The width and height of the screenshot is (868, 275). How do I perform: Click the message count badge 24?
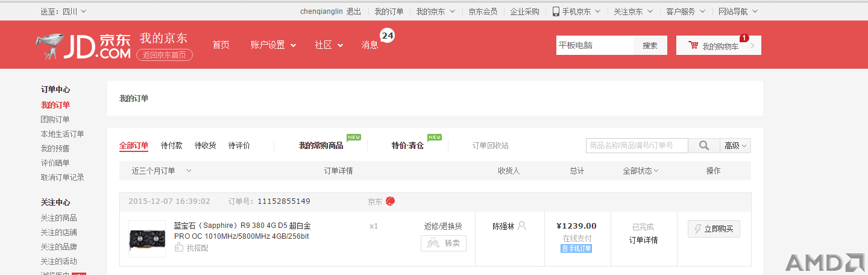(x=387, y=36)
